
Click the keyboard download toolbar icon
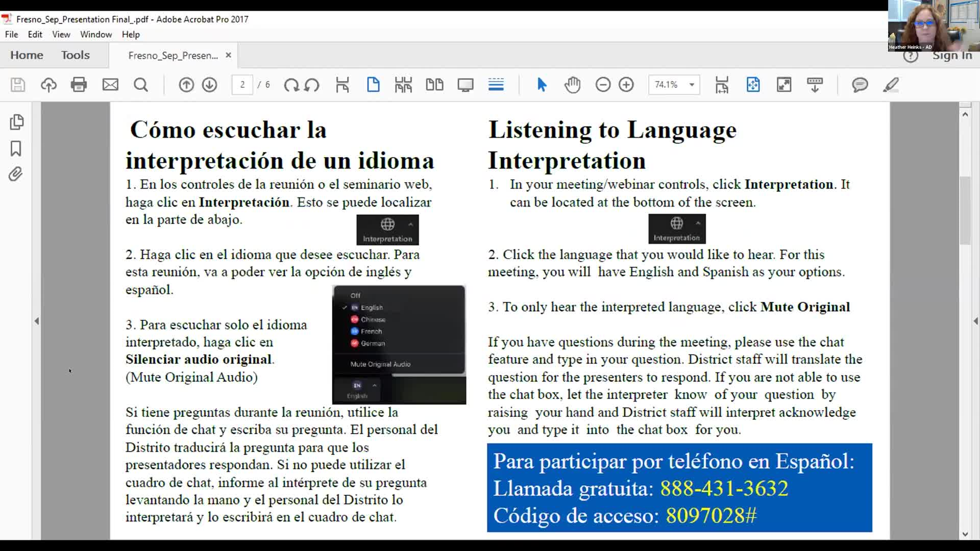click(x=815, y=85)
